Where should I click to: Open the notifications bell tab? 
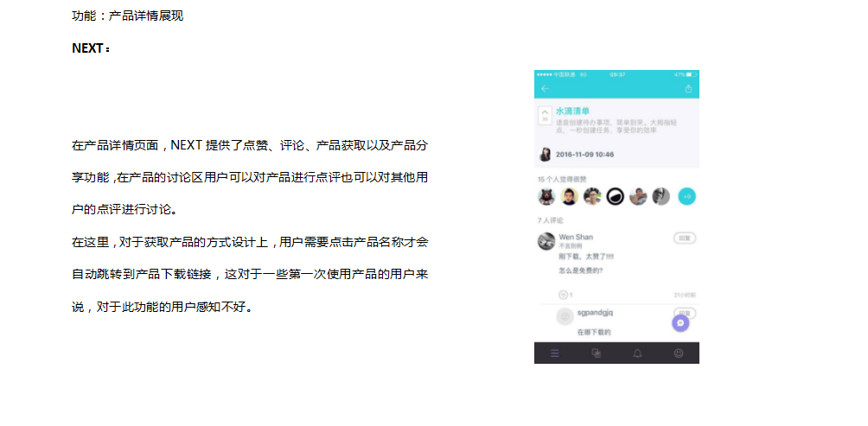point(637,353)
